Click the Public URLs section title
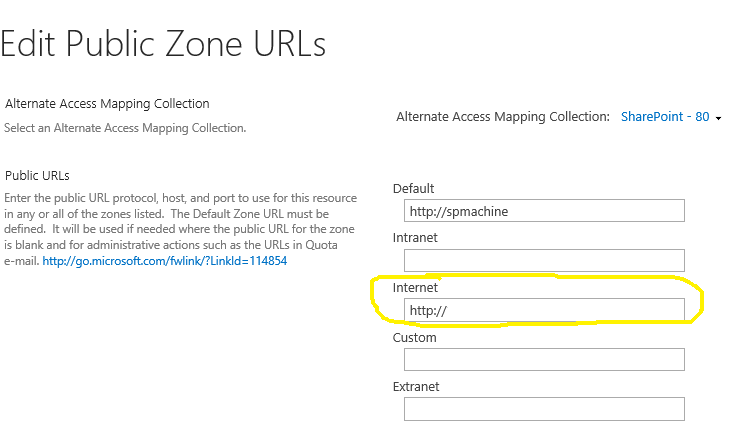This screenshot has width=732, height=432. (37, 176)
